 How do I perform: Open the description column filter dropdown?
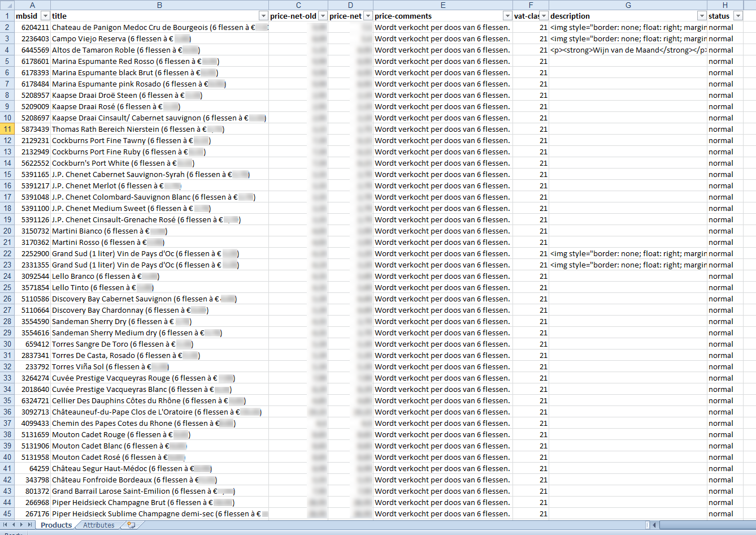coord(702,16)
